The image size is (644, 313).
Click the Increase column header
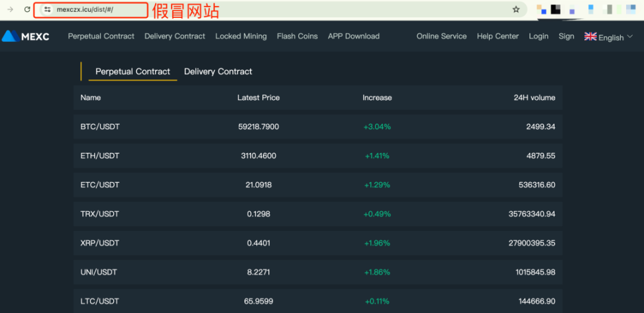[x=377, y=98]
